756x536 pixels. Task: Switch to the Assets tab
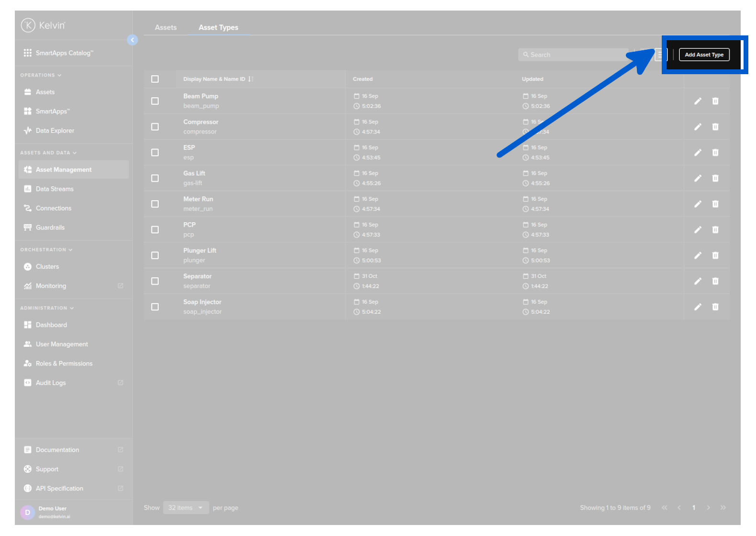tap(166, 28)
